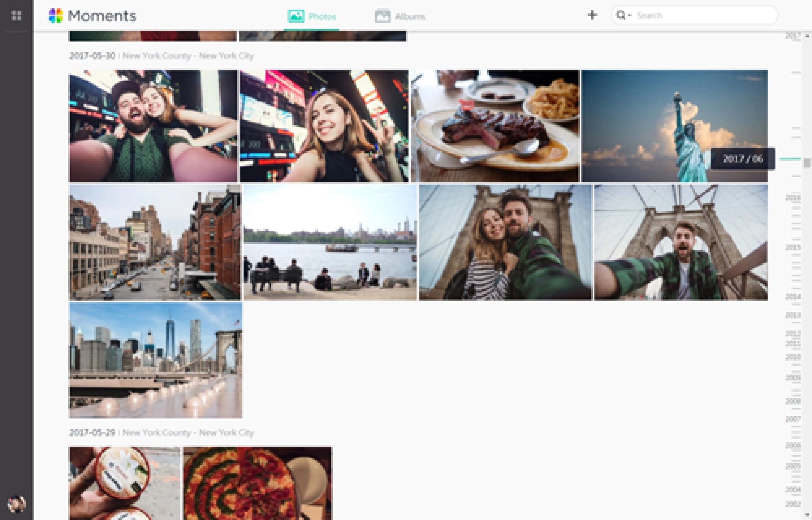Click the timeline scroll-up arrow
812x520 pixels.
tap(807, 36)
